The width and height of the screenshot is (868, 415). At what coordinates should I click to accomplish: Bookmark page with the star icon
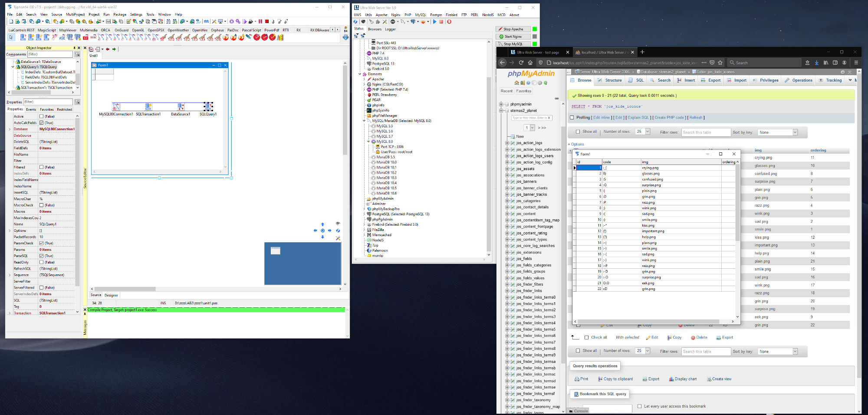point(720,63)
